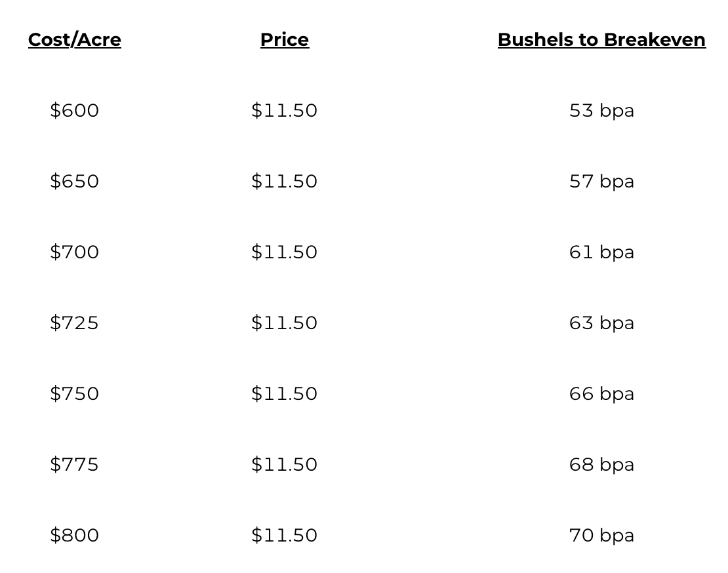Viewport: 728px width, 573px height.
Task: Select the $800 cost per acre cell
Action: (x=75, y=535)
